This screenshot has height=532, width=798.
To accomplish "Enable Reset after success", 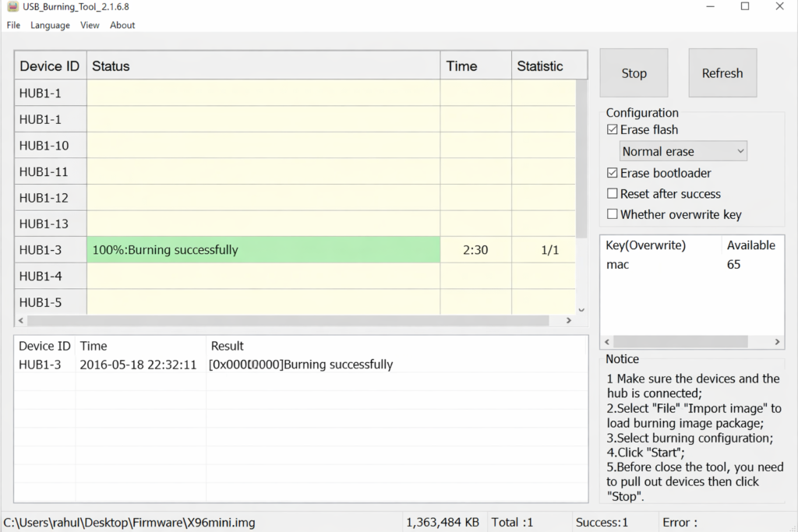I will pyautogui.click(x=613, y=194).
